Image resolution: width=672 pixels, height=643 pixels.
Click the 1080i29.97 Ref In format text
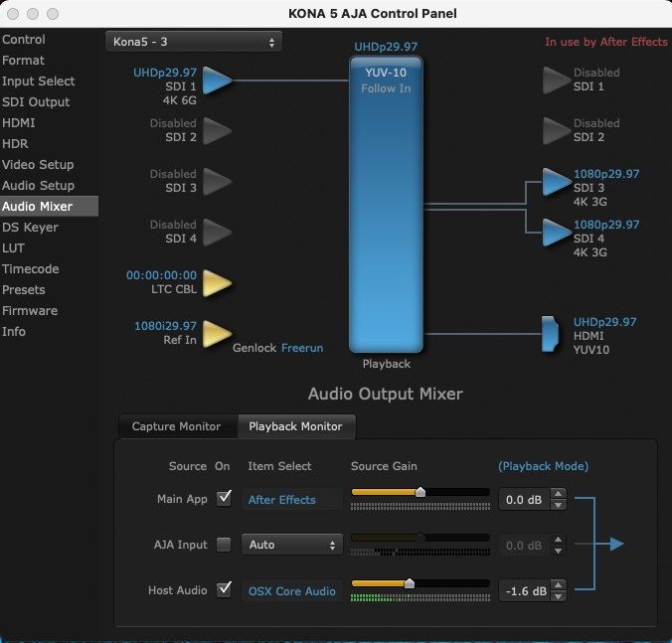tap(165, 326)
